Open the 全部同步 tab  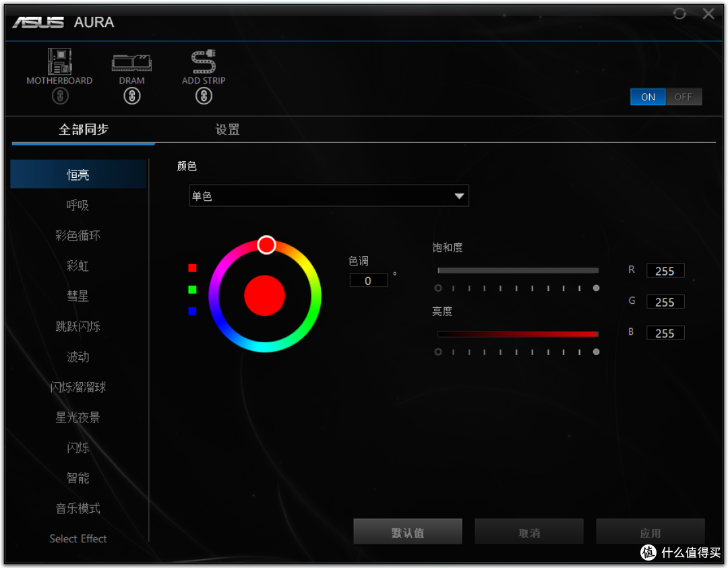(x=84, y=129)
